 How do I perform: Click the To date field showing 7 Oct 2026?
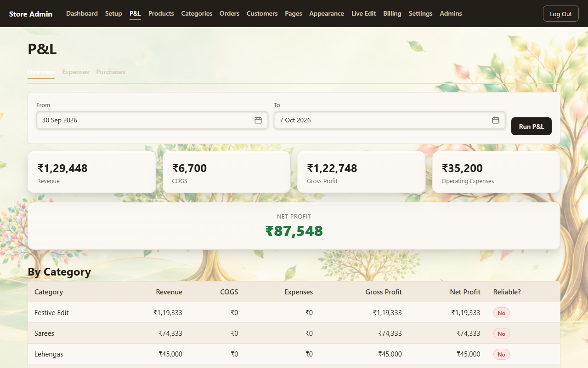pyautogui.click(x=390, y=120)
